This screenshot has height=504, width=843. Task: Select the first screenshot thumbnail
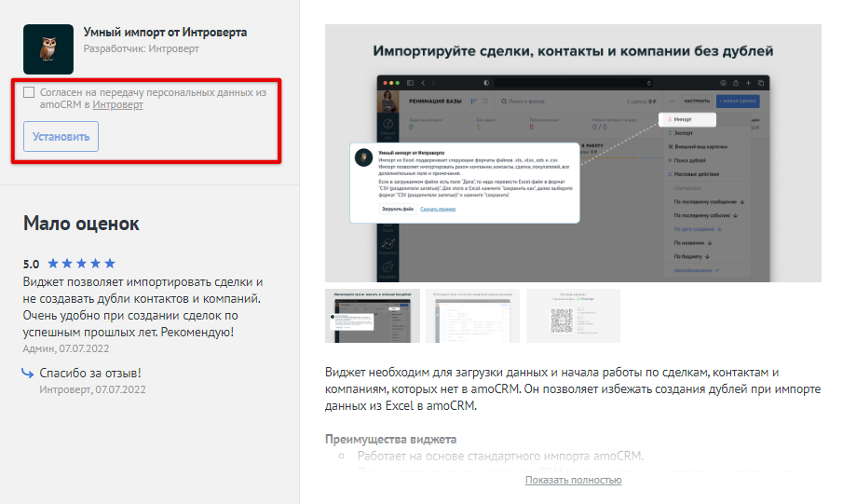pos(373,316)
